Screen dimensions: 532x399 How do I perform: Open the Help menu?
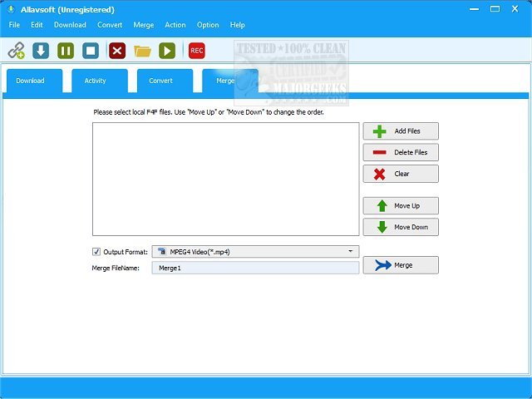pos(237,25)
